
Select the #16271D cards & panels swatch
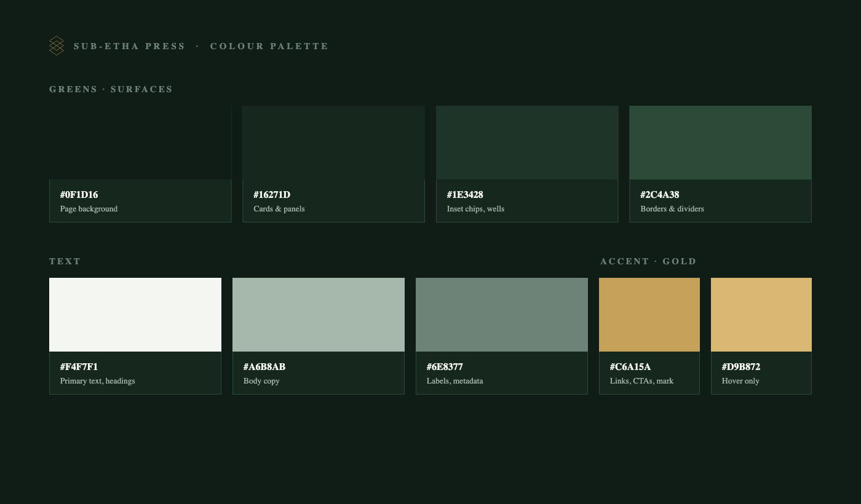[x=334, y=143]
